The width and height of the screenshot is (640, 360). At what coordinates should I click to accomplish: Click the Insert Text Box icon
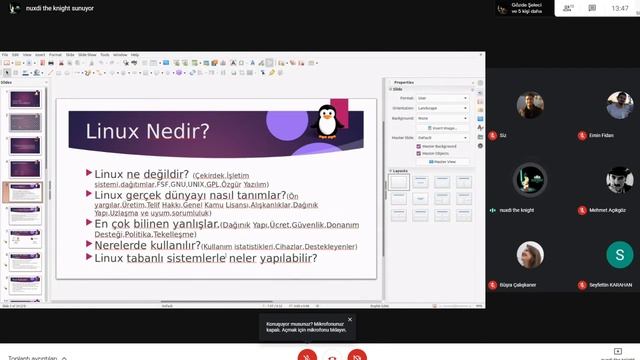tap(233, 63)
